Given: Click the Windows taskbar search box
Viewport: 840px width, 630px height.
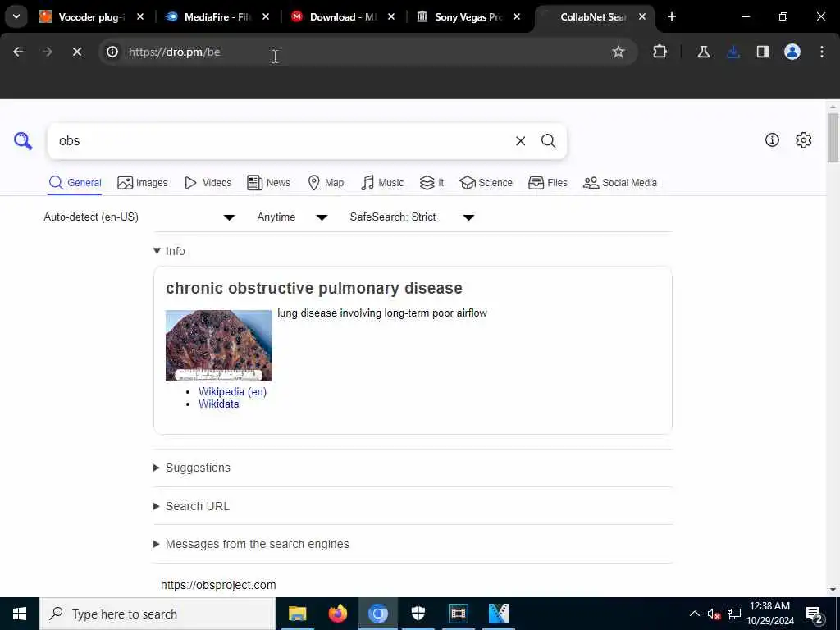Looking at the screenshot, I should pos(157,614).
